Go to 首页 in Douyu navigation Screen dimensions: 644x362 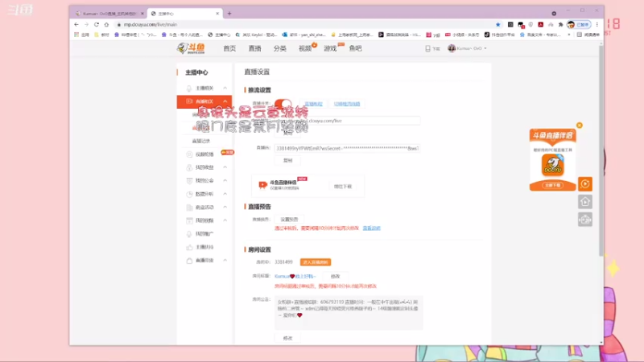(229, 48)
